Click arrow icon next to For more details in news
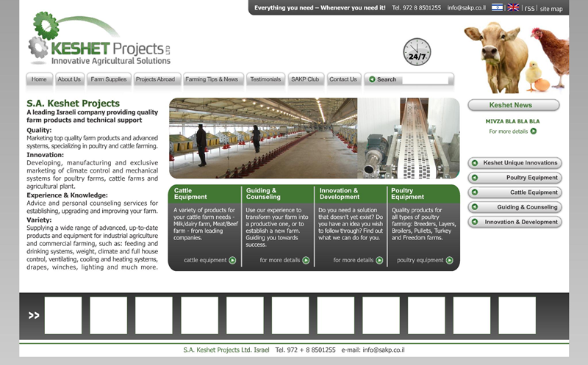The image size is (588, 365). [x=534, y=131]
